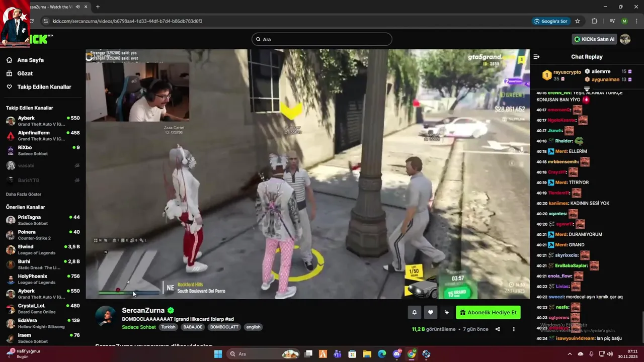Select the BABAJOE tag
644x362 pixels.
[x=193, y=327]
